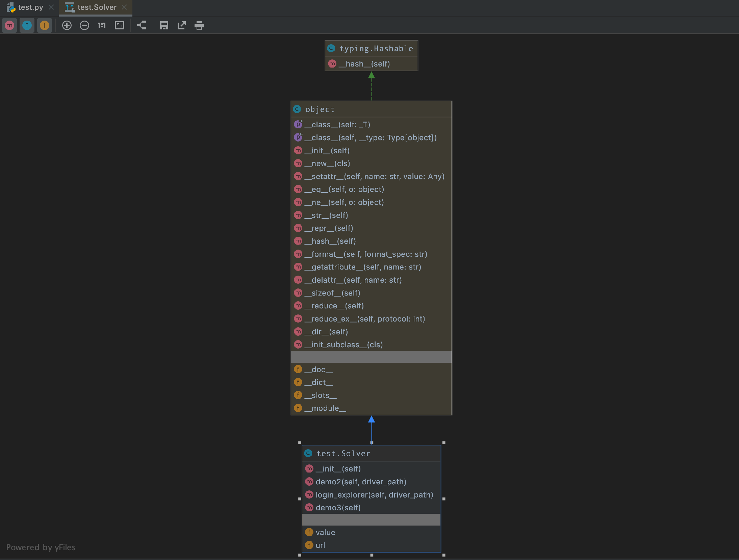
Task: Toggle Inner Classes visibility button
Action: click(x=27, y=25)
